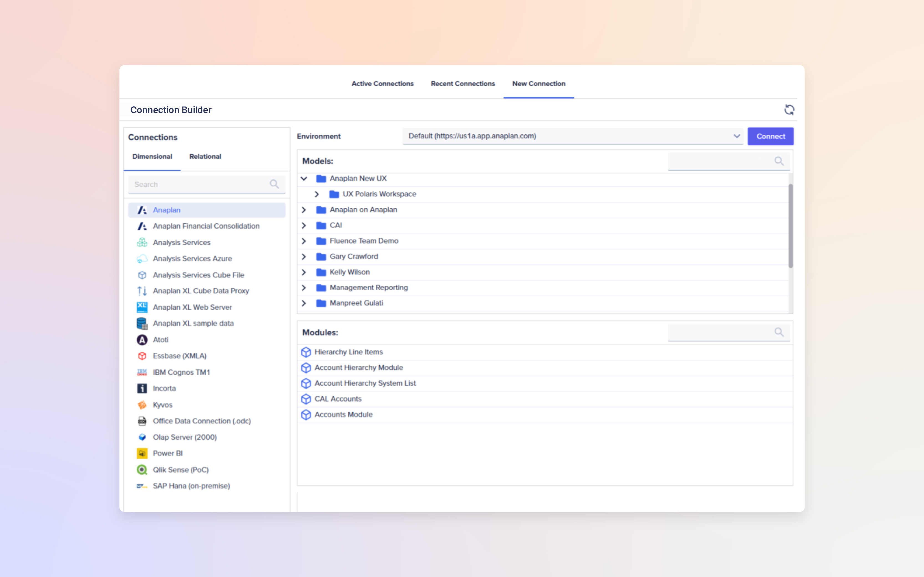Click the Connections search input field
The image size is (924, 577).
[x=198, y=184]
